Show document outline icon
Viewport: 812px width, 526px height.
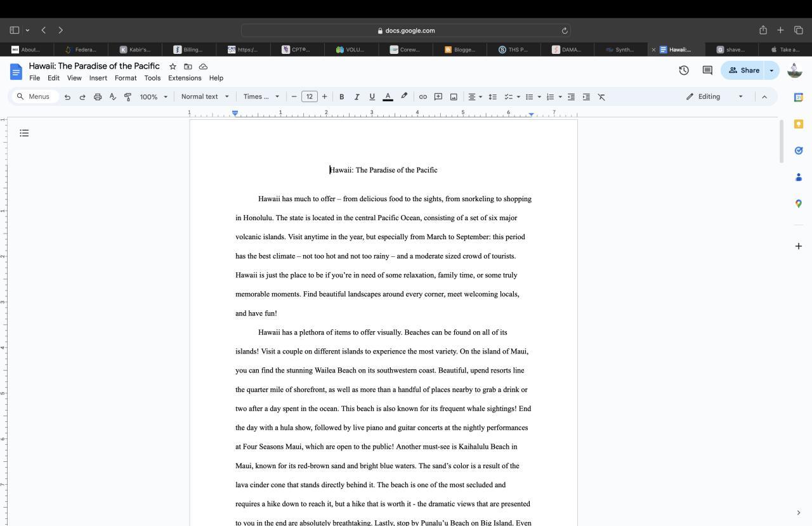click(24, 133)
